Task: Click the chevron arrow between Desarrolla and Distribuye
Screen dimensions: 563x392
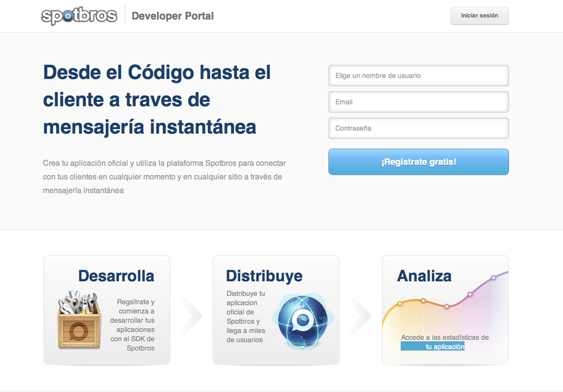Action: click(x=192, y=316)
